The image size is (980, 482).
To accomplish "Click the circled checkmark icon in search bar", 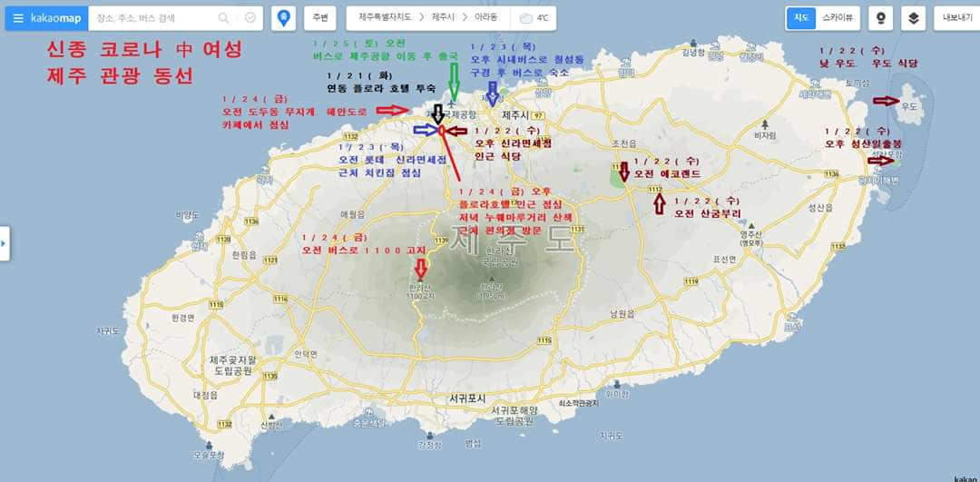I will pos(250,18).
